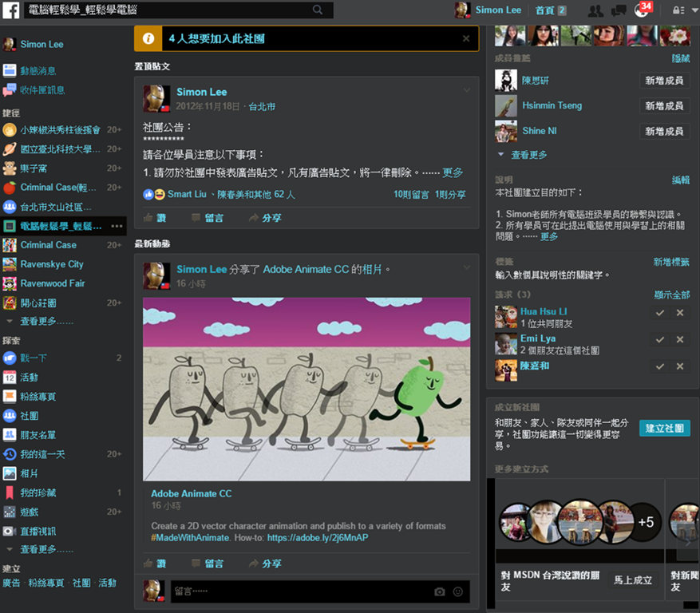Screen dimensions: 700x613
Task: Attach photo via camera icon in comment box
Action: [x=439, y=591]
